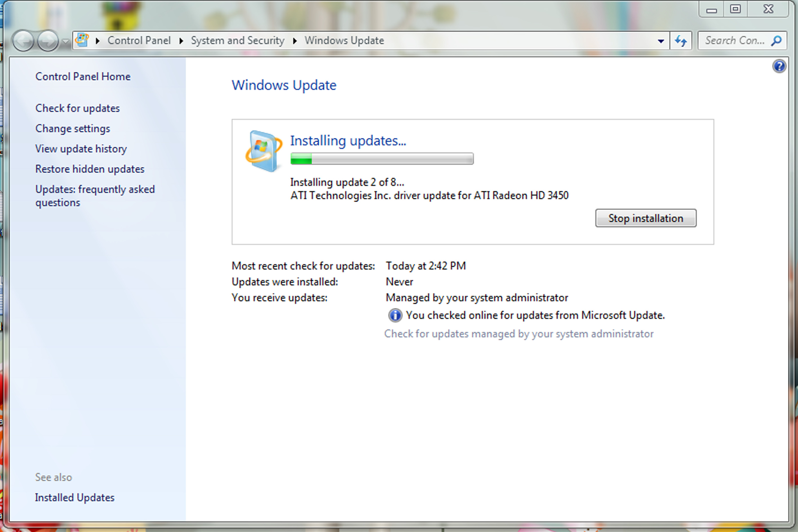This screenshot has height=532, width=798.
Task: Click the installation progress bar
Action: 382,158
